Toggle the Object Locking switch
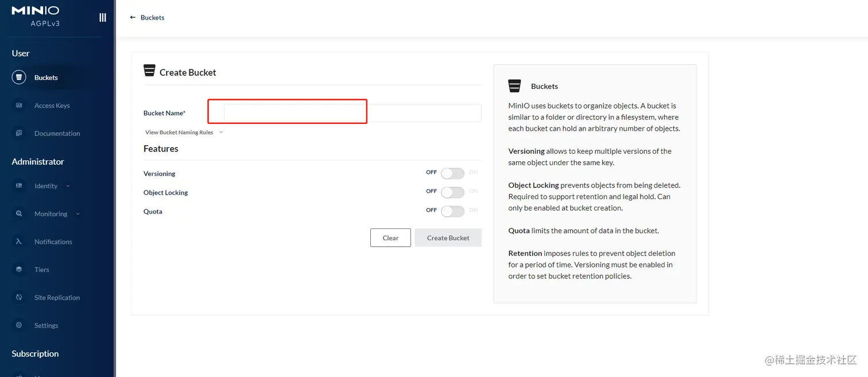This screenshot has height=377, width=868. (452, 193)
